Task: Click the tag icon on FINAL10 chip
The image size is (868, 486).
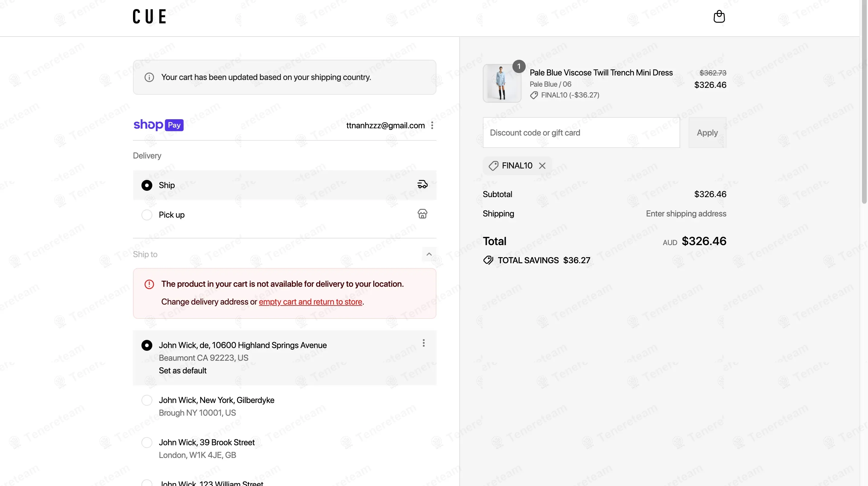Action: tap(493, 166)
